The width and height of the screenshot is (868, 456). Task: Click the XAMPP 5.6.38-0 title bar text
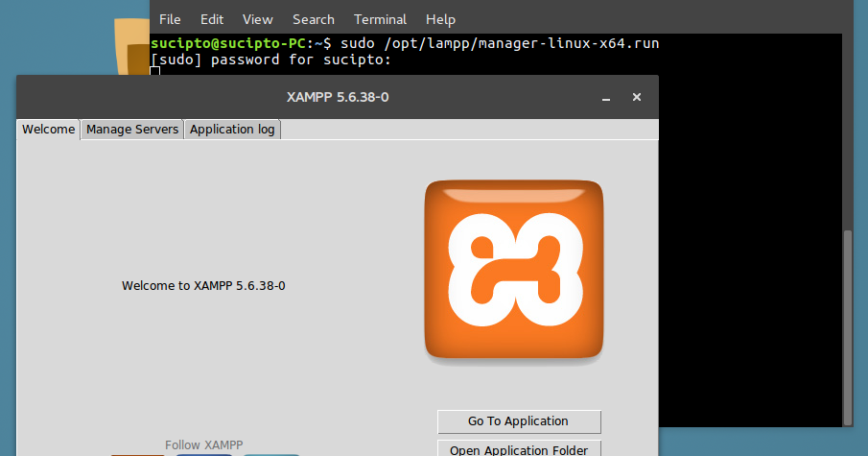[338, 97]
